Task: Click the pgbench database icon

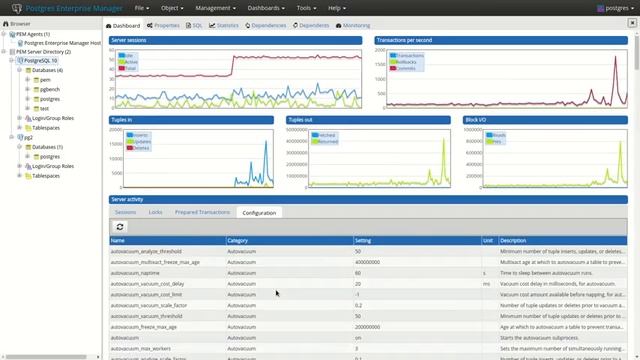Action: (x=36, y=89)
